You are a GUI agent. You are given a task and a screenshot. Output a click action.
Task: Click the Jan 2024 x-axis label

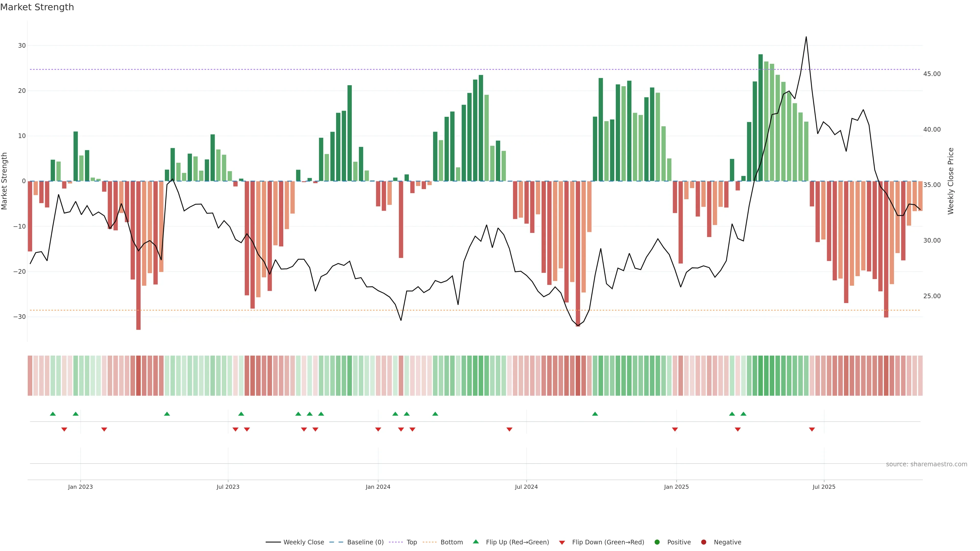tap(378, 487)
